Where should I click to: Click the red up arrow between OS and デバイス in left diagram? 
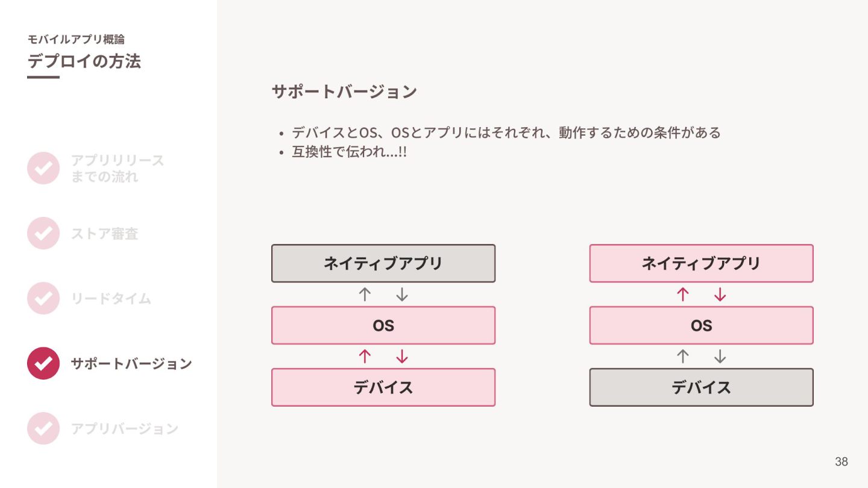tap(364, 357)
